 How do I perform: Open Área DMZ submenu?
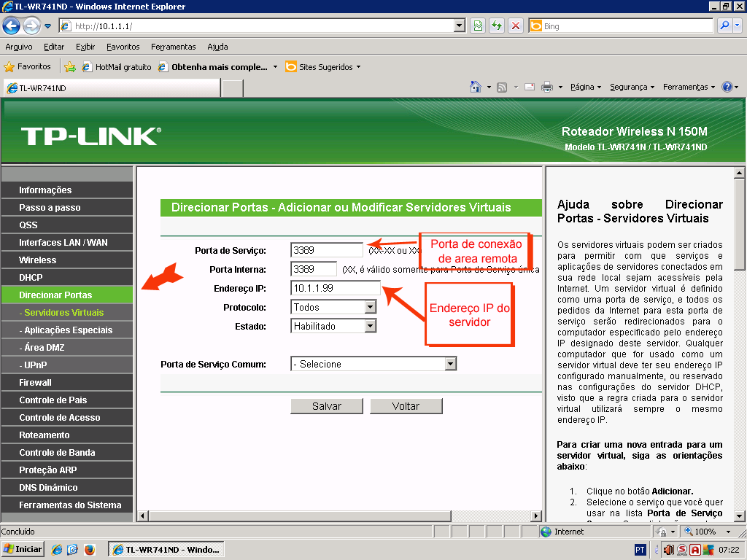(67, 348)
